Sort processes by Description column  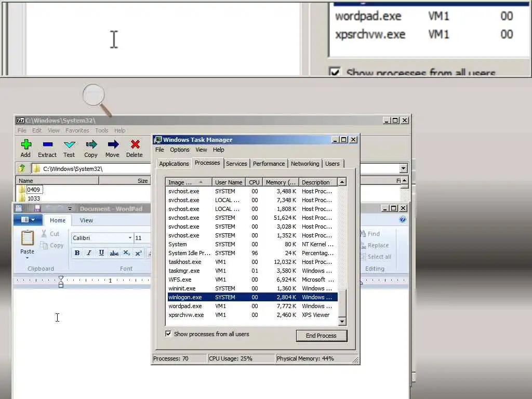pyautogui.click(x=318, y=182)
